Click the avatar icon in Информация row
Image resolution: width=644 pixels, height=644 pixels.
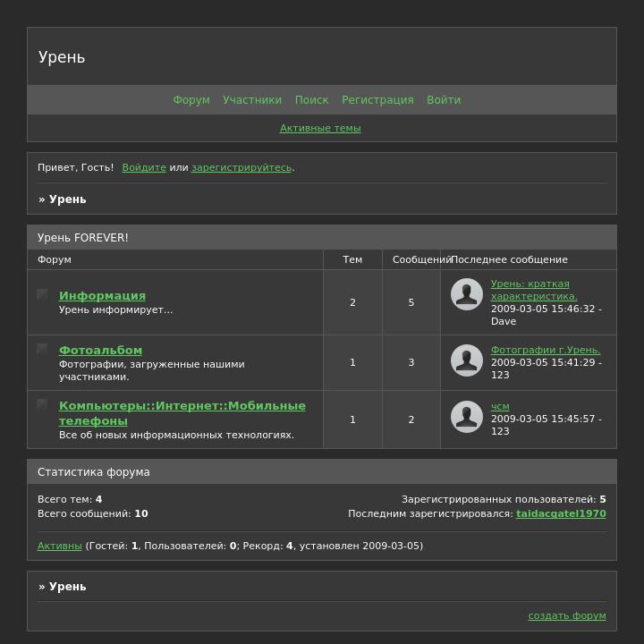(x=467, y=294)
